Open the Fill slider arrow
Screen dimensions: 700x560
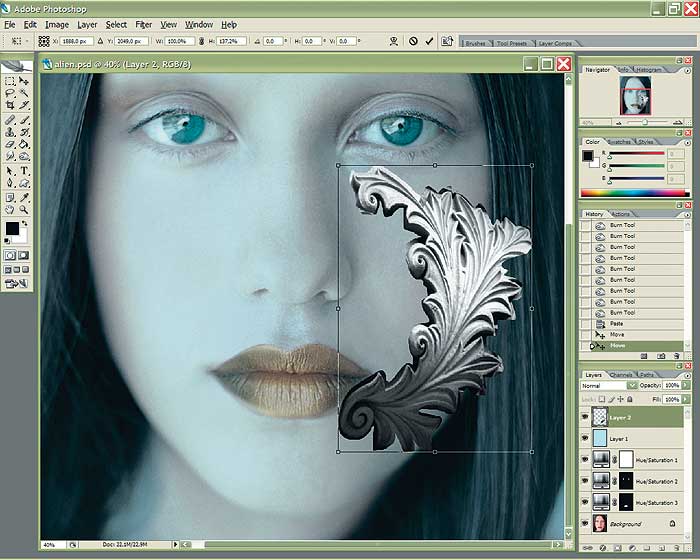686,399
